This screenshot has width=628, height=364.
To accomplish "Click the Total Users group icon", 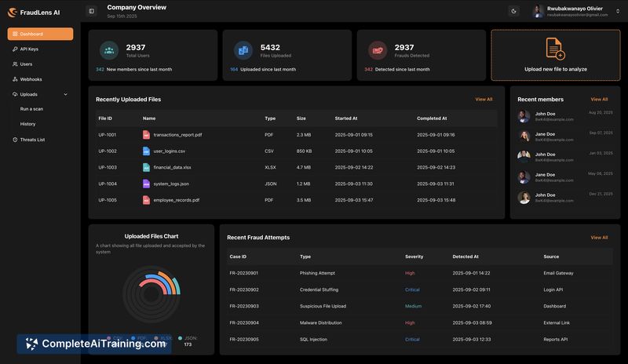I will pos(109,50).
